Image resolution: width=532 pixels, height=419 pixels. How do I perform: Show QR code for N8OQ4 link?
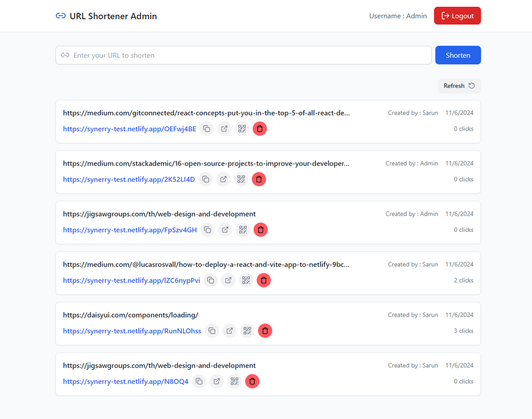pyautogui.click(x=234, y=382)
